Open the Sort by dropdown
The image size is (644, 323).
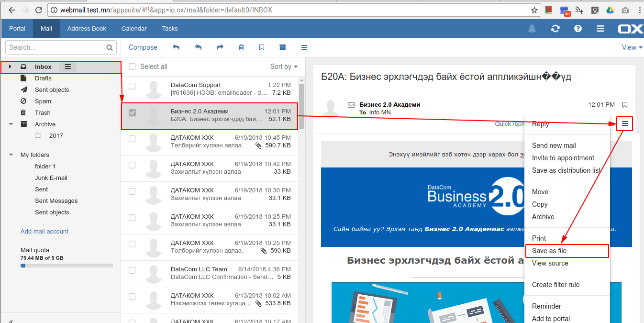(284, 67)
